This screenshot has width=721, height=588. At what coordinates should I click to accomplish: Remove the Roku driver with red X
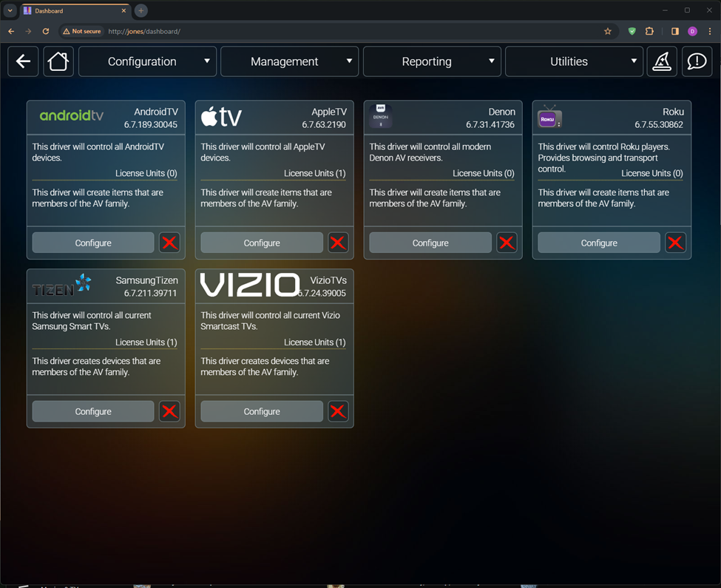(x=675, y=243)
